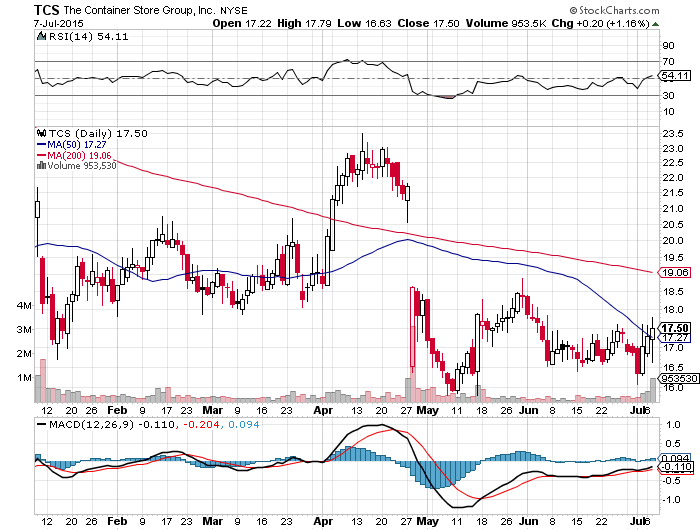Click the 'MACD(12,26,9) -0.110' legend label

pos(112,424)
